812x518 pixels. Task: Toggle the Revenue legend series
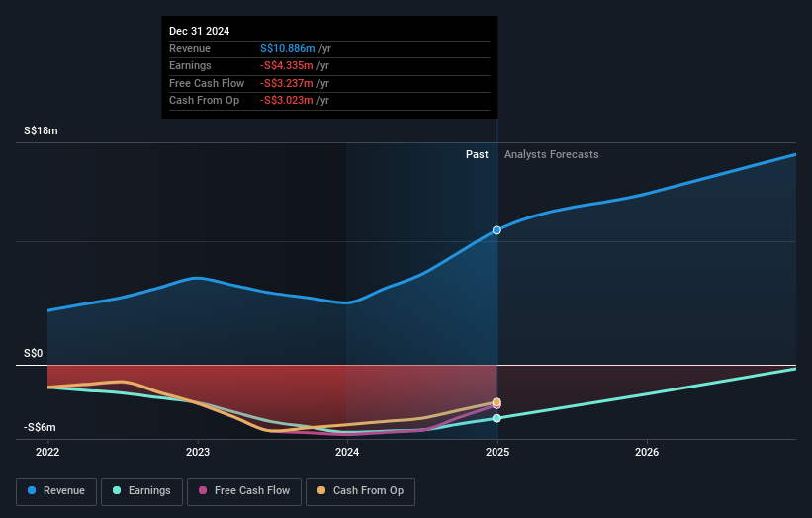56,491
